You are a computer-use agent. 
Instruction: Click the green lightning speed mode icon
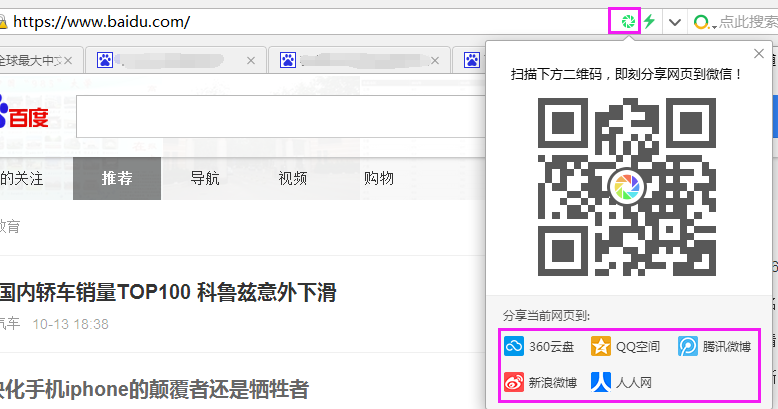point(649,21)
